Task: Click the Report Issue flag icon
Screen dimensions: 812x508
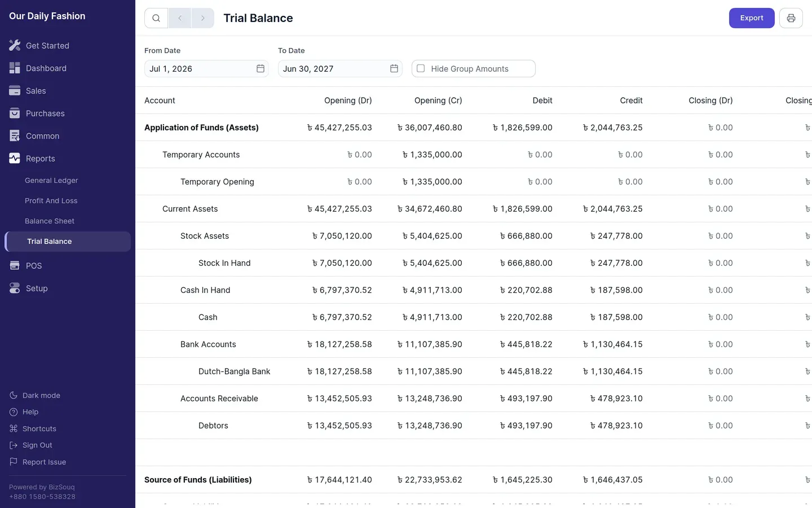Action: (14, 462)
